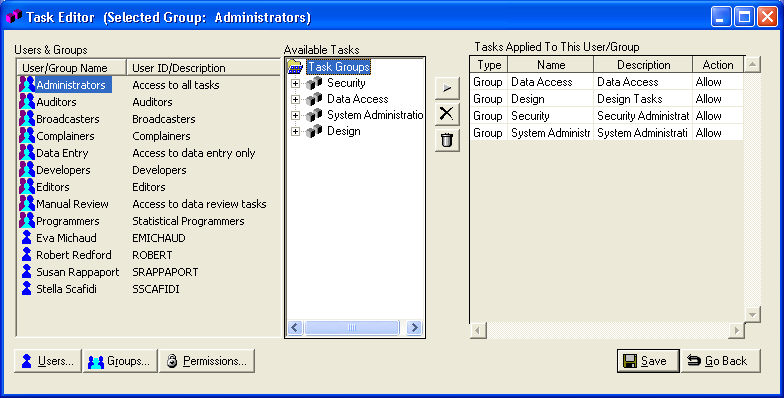Click the Administrators group icon
This screenshot has width=784, height=398.
[x=27, y=84]
